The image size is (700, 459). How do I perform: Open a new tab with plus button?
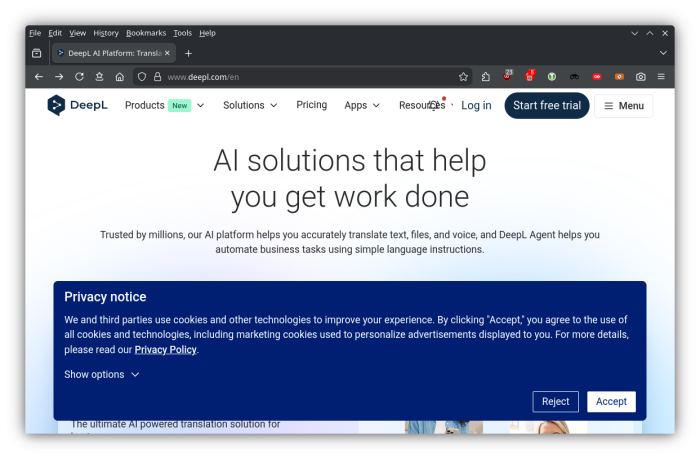[188, 53]
